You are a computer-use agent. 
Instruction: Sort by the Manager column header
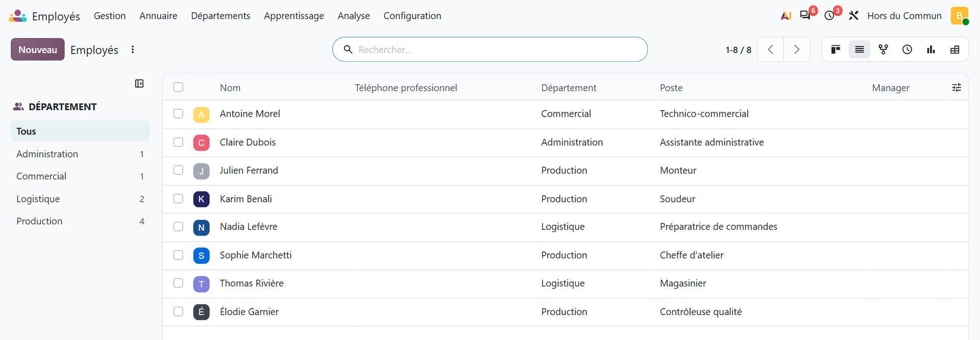[x=891, y=88]
